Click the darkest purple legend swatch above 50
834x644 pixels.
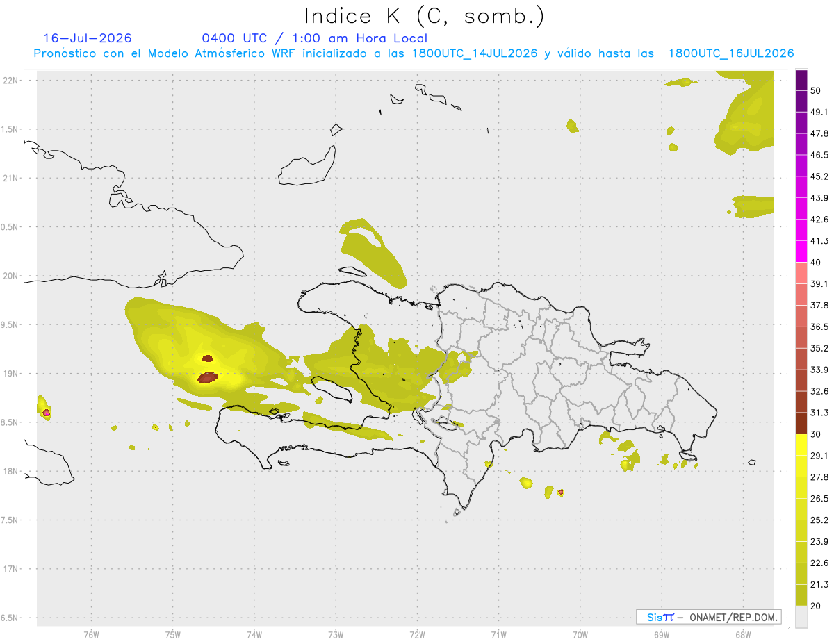pyautogui.click(x=802, y=81)
